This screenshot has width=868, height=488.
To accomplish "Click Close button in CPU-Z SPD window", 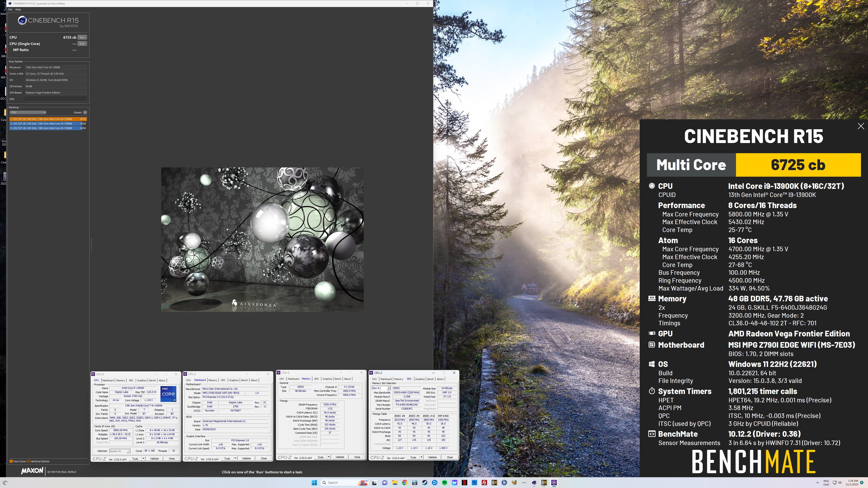I will (450, 457).
